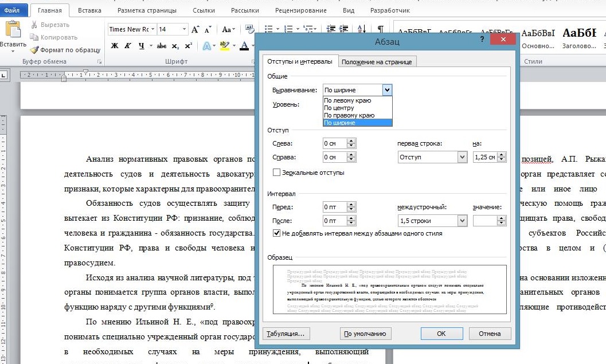Switch to Положение на странице tab
Image resolution: width=606 pixels, height=364 pixels.
[x=376, y=62]
